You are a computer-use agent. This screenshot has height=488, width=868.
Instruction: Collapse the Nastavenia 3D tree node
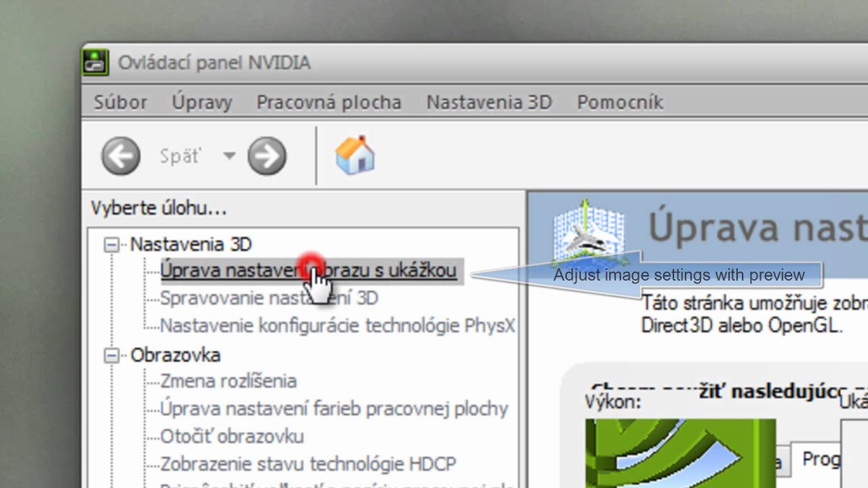[111, 245]
